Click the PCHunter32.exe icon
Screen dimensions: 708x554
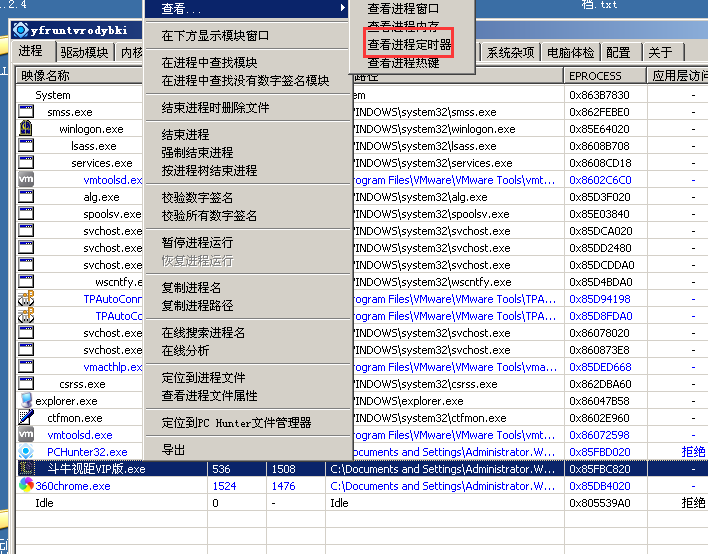coord(26,452)
